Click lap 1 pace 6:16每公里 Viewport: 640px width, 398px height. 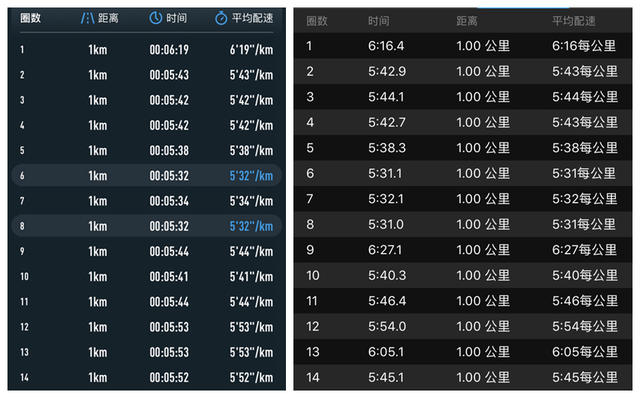584,46
